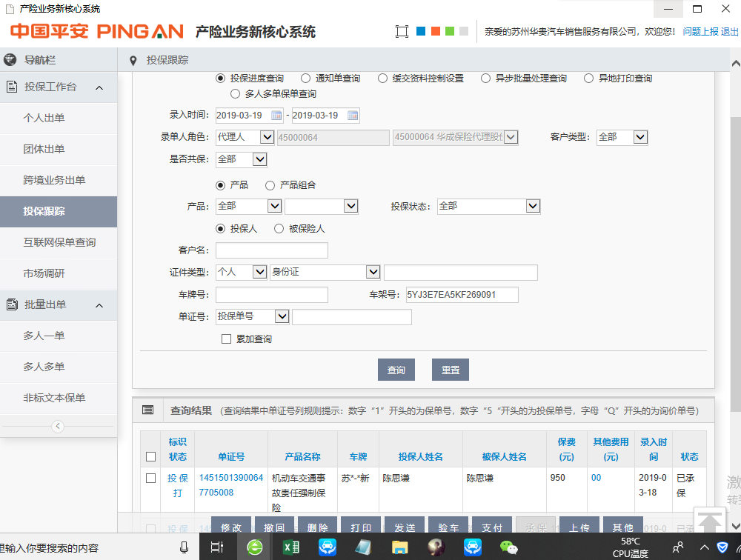This screenshot has height=560, width=741.
Task: Choose the 被保险人 radio button
Action: (x=279, y=229)
